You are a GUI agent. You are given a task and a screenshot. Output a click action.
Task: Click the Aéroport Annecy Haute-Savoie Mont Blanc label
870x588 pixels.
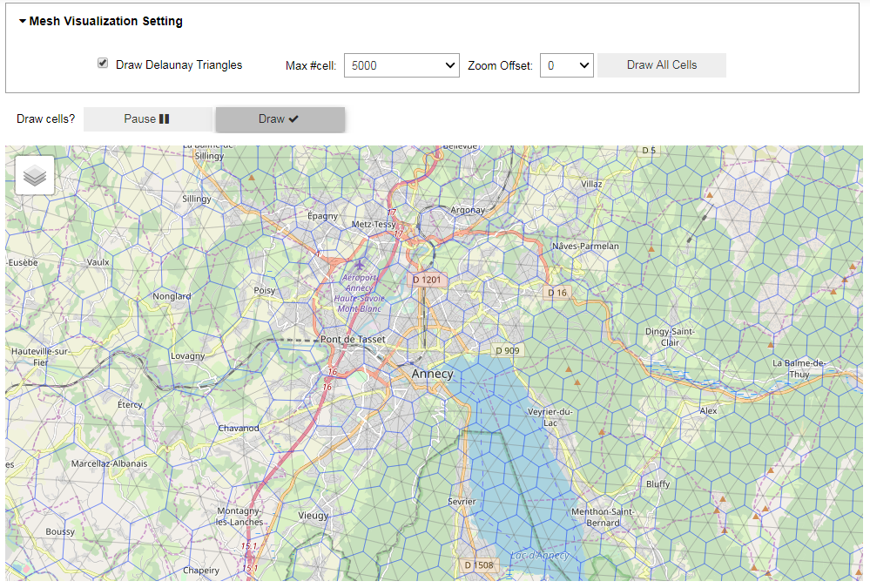point(359,293)
